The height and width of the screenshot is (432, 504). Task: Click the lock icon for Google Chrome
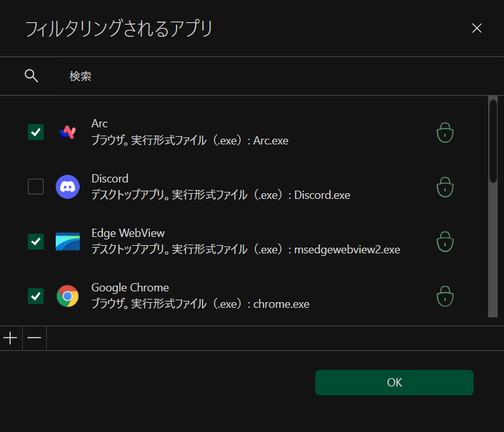pos(445,296)
